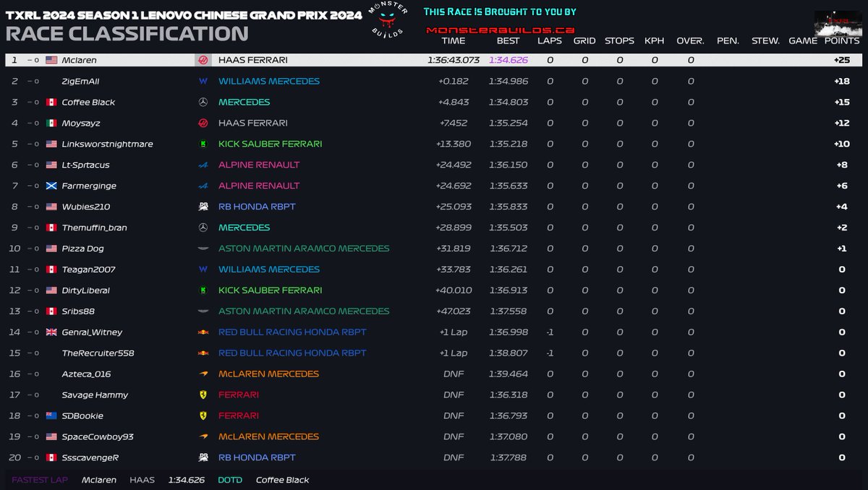The width and height of the screenshot is (868, 490).
Task: Click the TIME column header
Action: (454, 41)
